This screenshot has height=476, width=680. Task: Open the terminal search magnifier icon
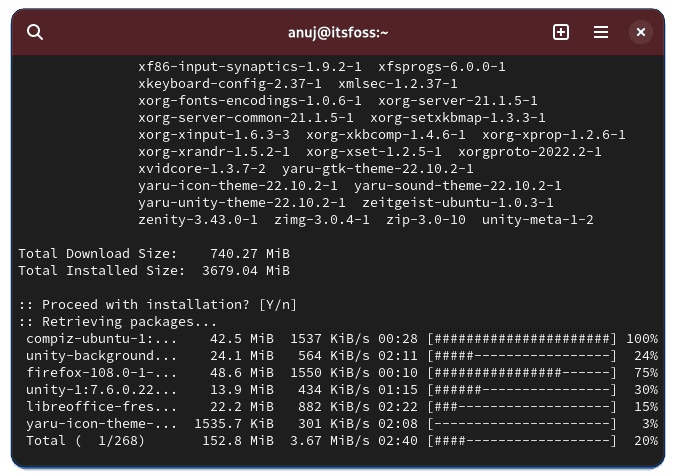pyautogui.click(x=35, y=32)
